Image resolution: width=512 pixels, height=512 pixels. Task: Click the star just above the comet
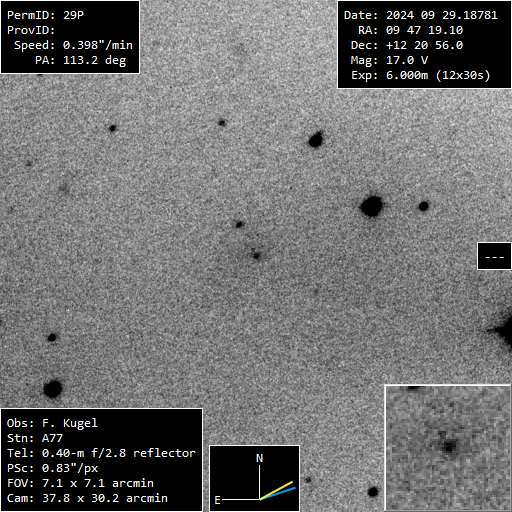[239, 224]
